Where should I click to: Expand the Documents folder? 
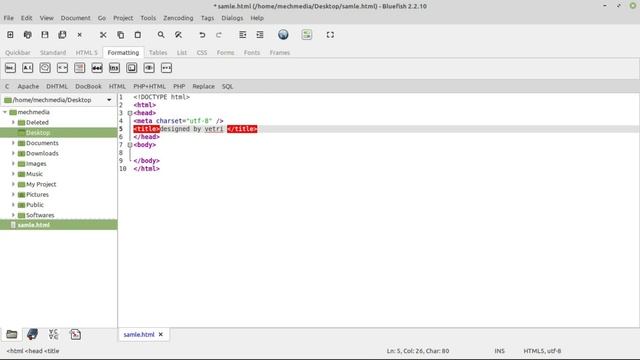[x=13, y=143]
